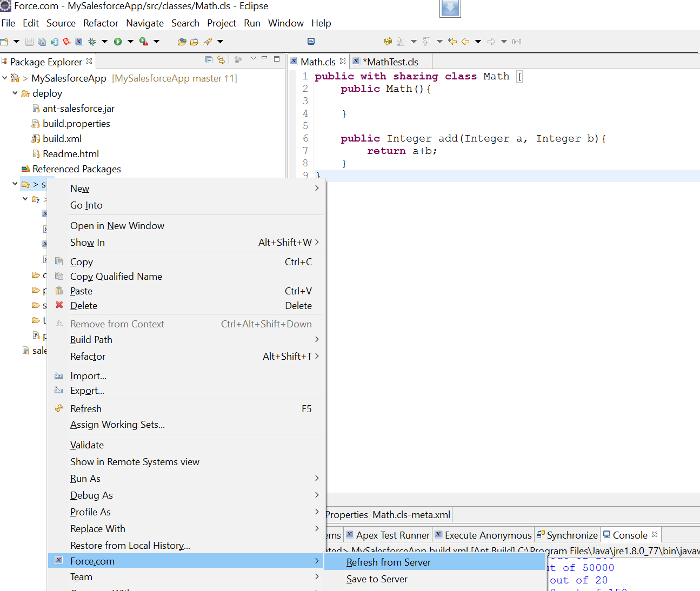Click the Next Annotation toolbar icon
700x591 pixels.
[x=401, y=42]
